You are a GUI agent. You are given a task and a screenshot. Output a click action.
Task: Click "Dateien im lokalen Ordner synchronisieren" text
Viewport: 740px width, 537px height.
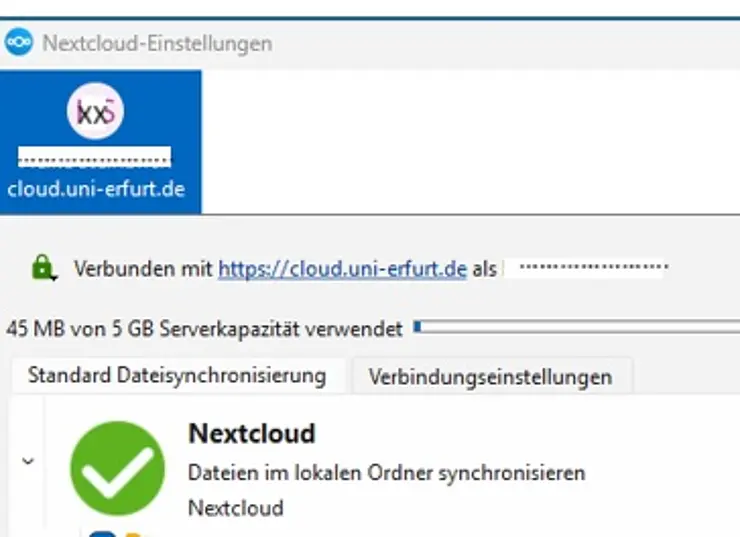tap(386, 472)
